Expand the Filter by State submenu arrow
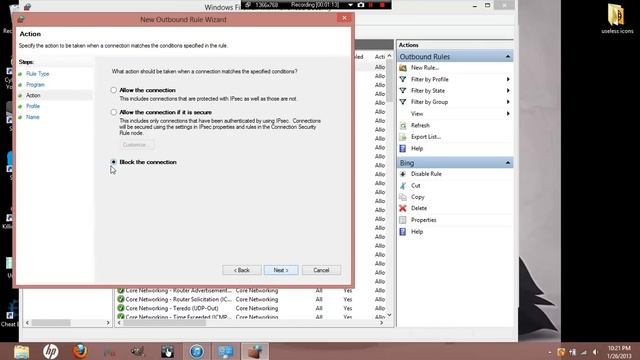Image resolution: width=640 pixels, height=360 pixels. 508,91
